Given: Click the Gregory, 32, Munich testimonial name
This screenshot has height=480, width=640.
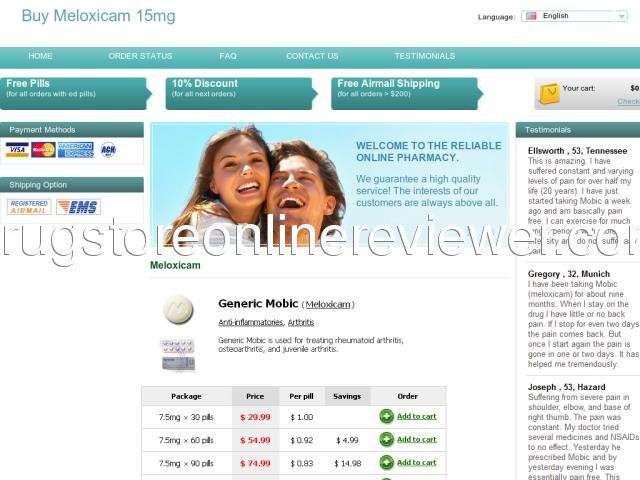Looking at the screenshot, I should pyautogui.click(x=569, y=274).
